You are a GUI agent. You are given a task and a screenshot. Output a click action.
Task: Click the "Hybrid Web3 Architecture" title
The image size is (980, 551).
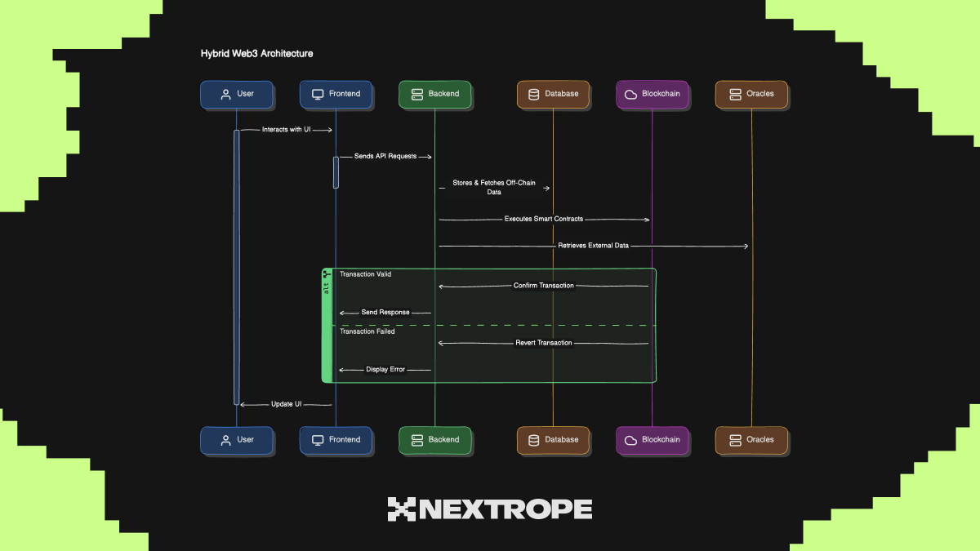pos(256,54)
